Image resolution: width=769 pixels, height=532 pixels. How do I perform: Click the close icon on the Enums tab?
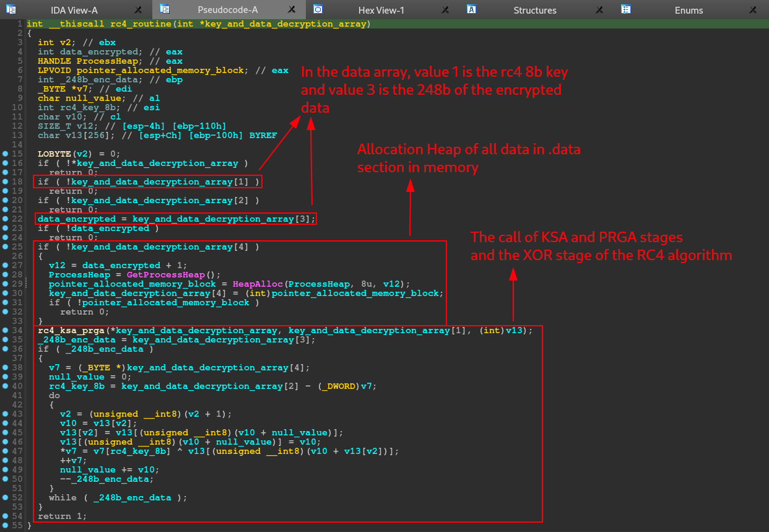pyautogui.click(x=754, y=9)
